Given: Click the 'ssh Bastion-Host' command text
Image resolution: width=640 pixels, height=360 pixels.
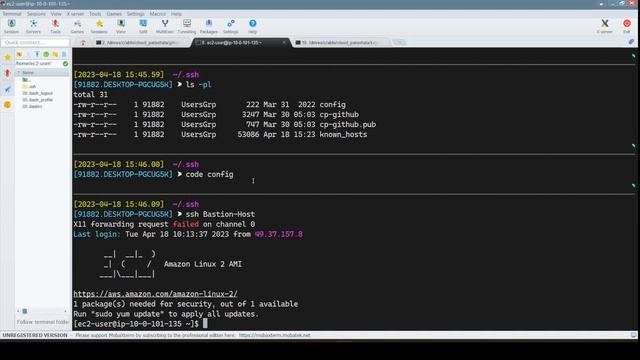Looking at the screenshot, I should click(x=220, y=214).
